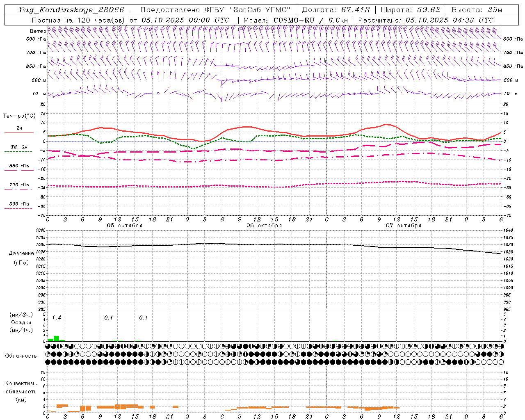Click the Тем-ра(°C) temperature axis label

[x=19, y=116]
